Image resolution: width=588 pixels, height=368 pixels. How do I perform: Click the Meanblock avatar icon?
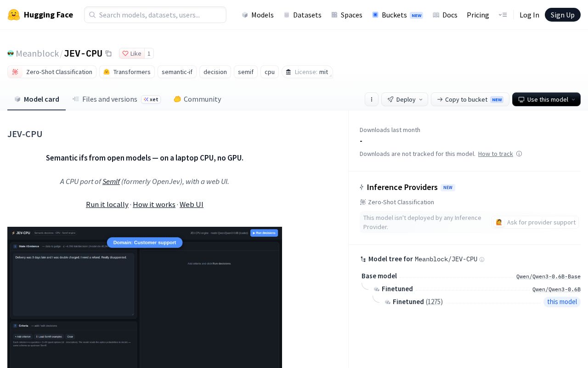(x=11, y=53)
